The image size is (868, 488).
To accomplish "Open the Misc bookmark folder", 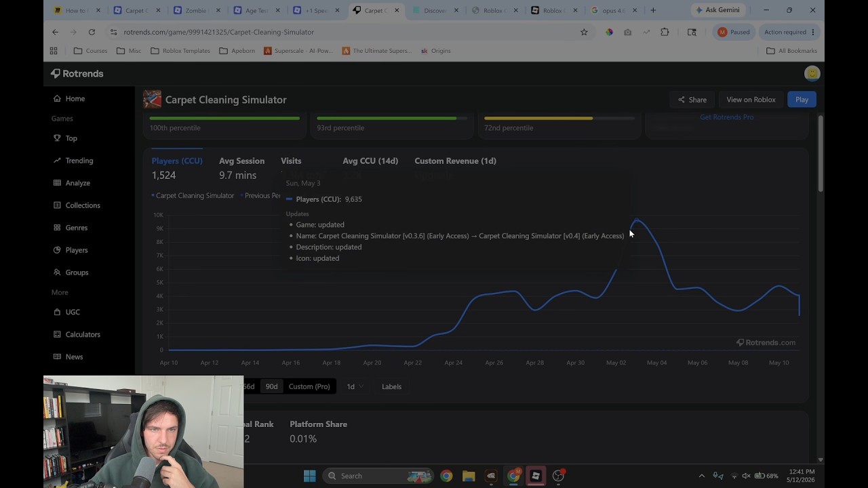I will 129,51.
